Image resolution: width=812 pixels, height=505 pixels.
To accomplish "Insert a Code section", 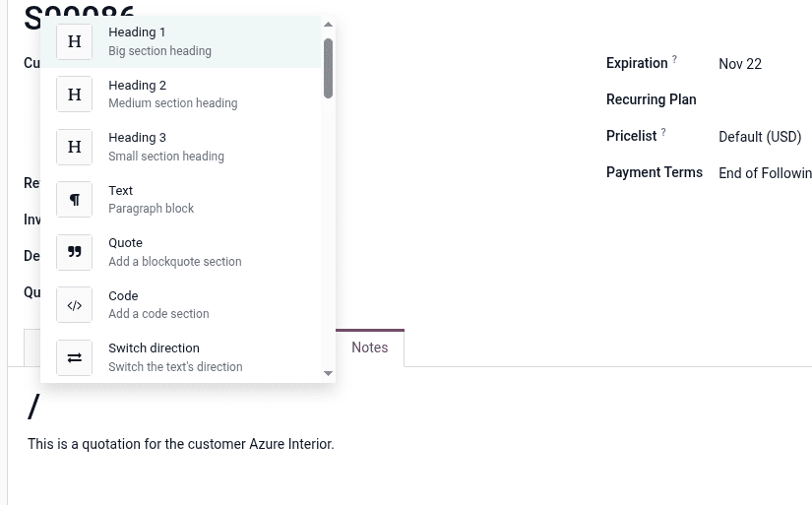I will (x=181, y=305).
